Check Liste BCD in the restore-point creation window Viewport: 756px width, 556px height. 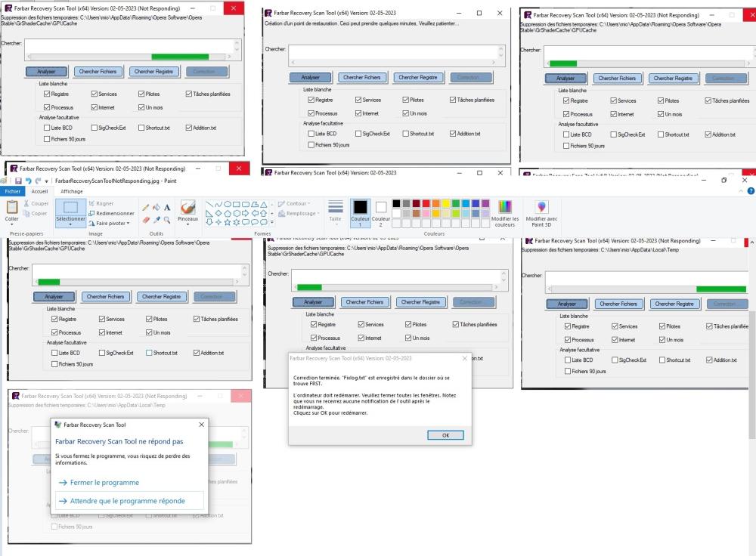tap(311, 134)
